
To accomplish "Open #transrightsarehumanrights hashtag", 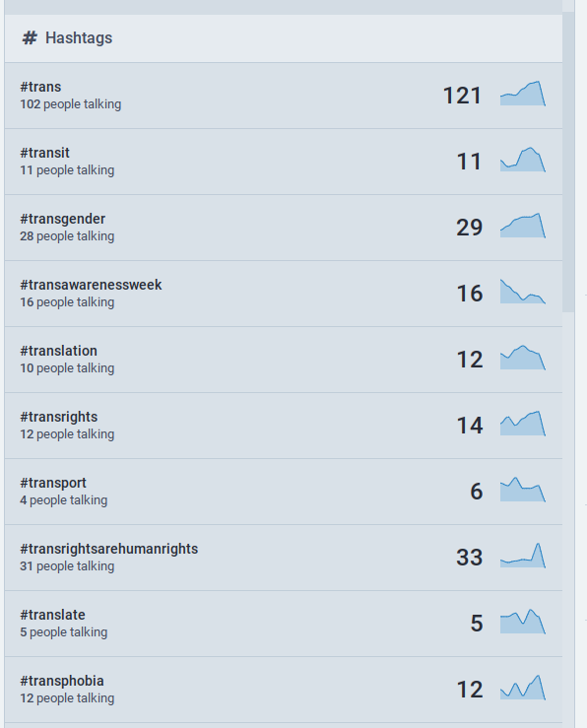I will [x=109, y=549].
